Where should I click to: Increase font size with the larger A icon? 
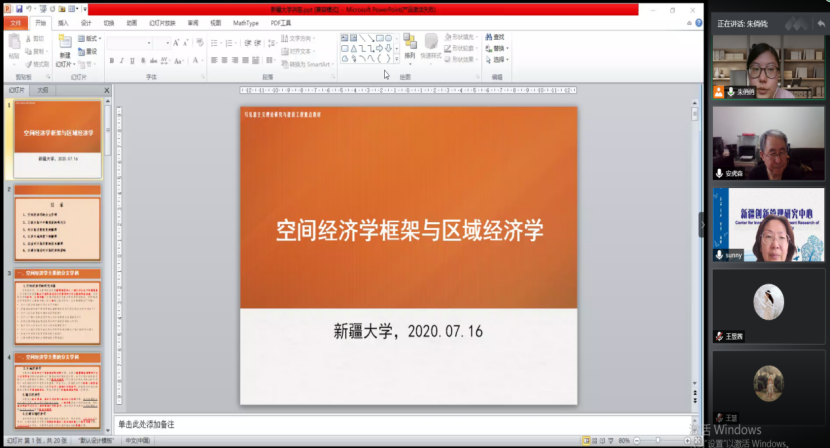tap(176, 43)
